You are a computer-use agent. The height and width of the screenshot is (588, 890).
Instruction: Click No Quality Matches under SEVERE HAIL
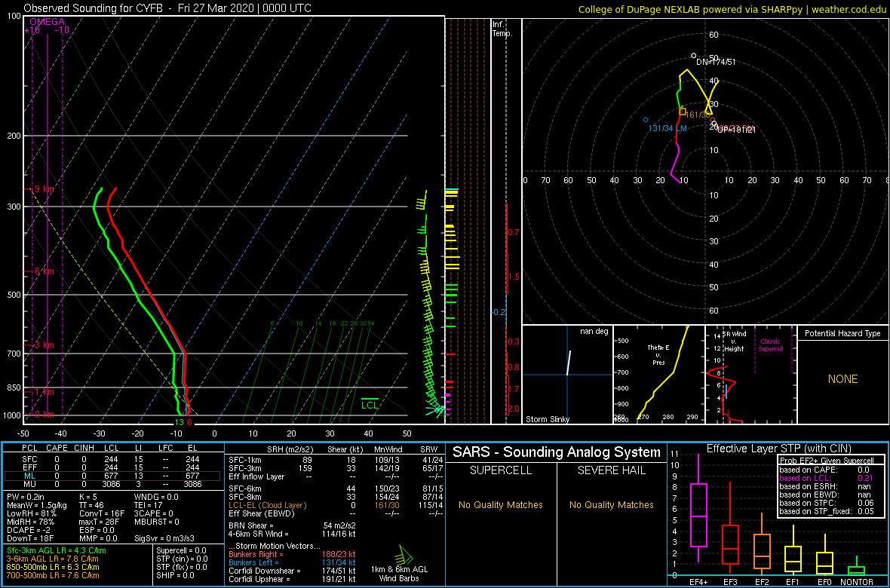coord(611,504)
